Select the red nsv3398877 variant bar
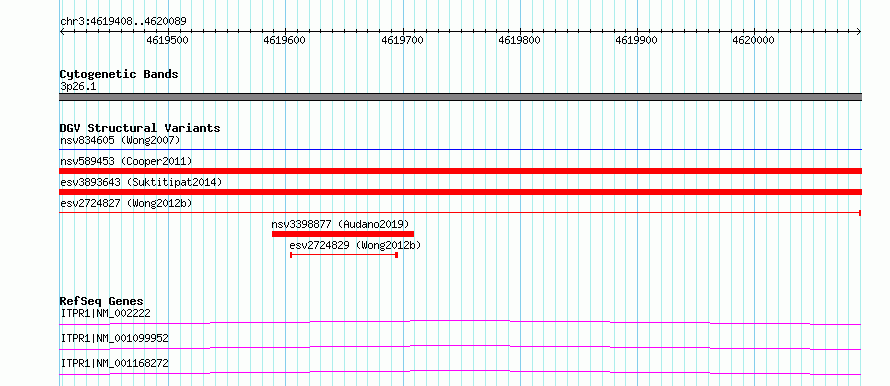The image size is (890, 386). (343, 234)
